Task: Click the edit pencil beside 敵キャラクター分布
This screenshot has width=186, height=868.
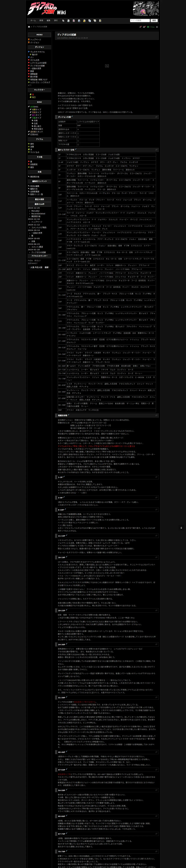Action: 76,149
